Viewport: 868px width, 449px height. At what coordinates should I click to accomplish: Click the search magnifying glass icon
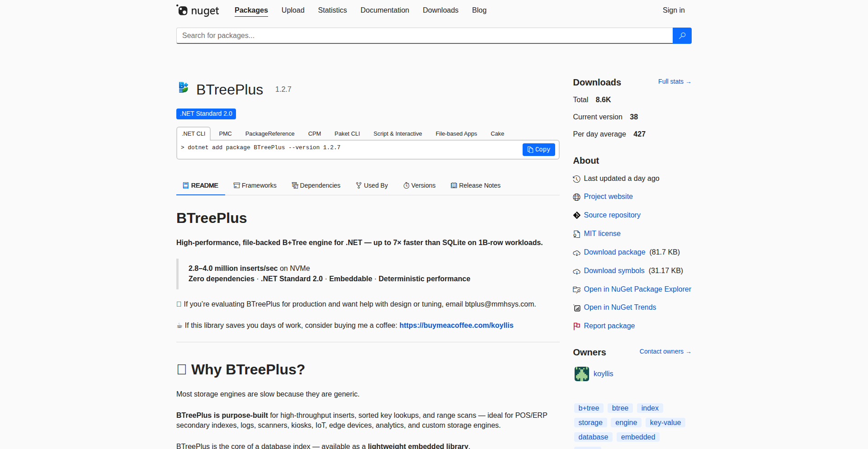click(682, 35)
